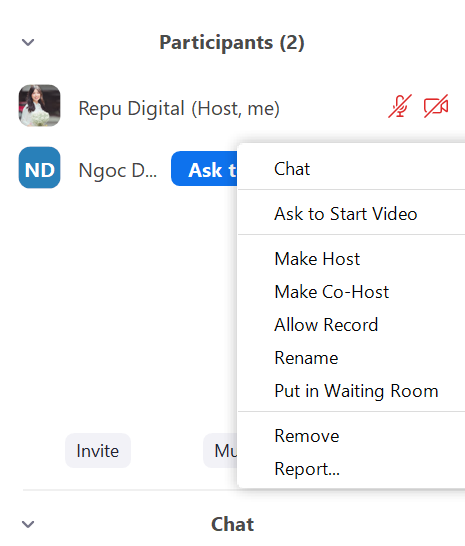Select the Repu Digital (Host, me) name

coord(179,108)
